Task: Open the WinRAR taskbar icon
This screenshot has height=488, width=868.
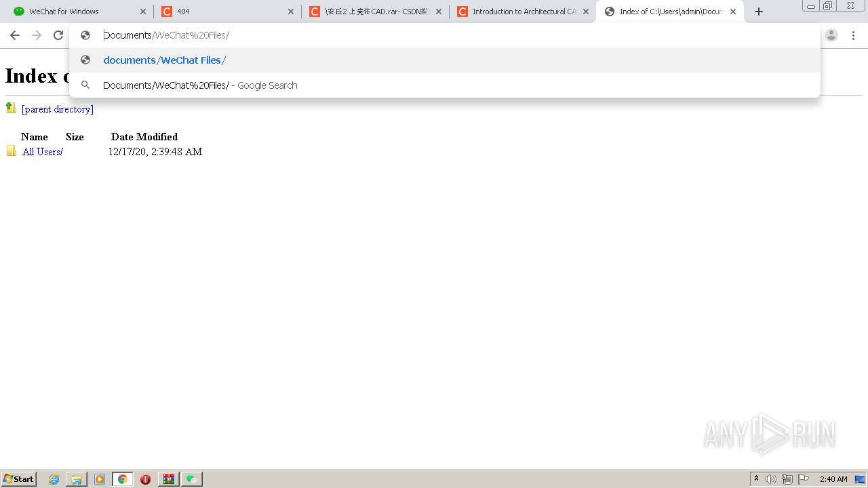Action: (x=169, y=479)
